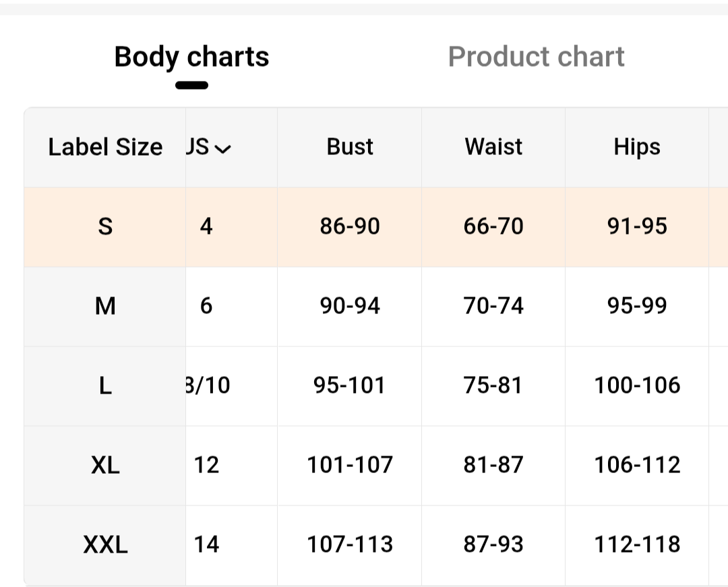Image resolution: width=728 pixels, height=587 pixels.
Task: Select the Body charts tab
Action: coord(191,57)
